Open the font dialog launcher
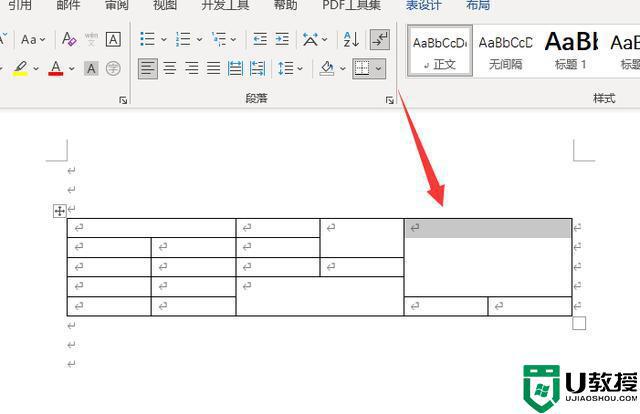Screen dimensions: 640x414 123,100
